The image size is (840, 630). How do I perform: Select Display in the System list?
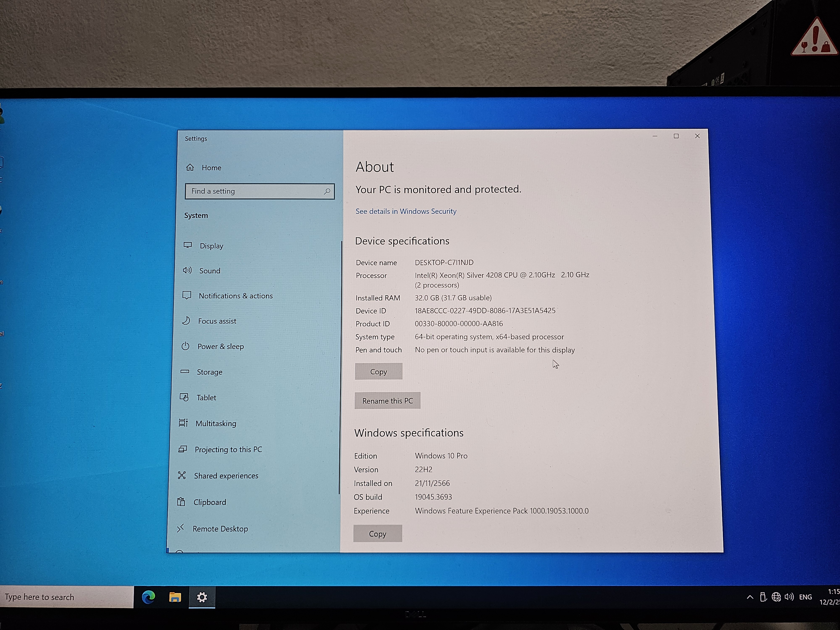point(211,246)
